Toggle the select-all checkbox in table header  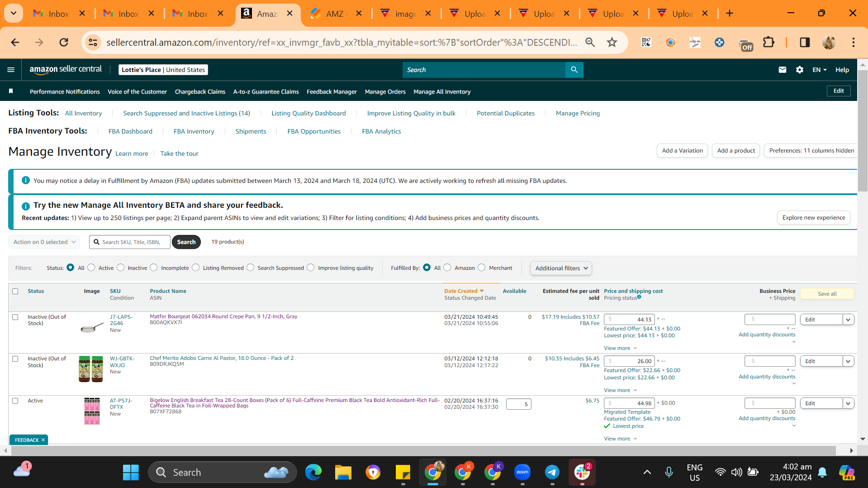[15, 291]
